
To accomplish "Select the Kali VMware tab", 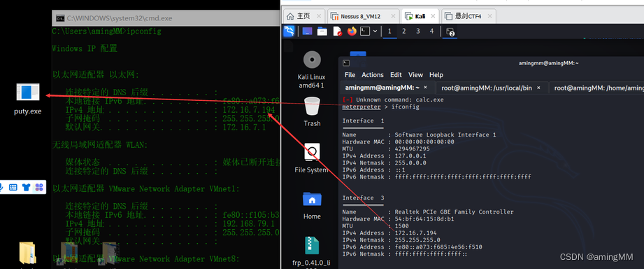I will click(x=420, y=16).
